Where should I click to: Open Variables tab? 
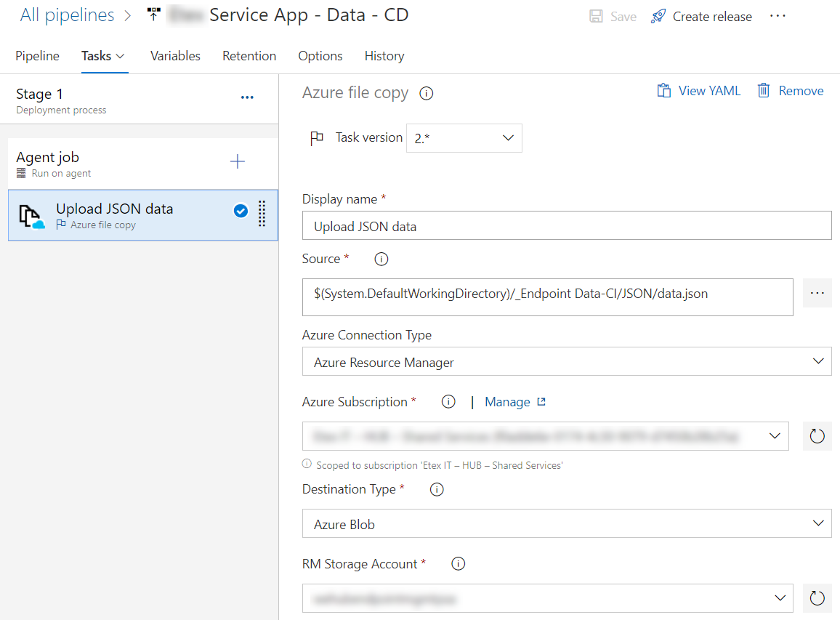coord(175,56)
